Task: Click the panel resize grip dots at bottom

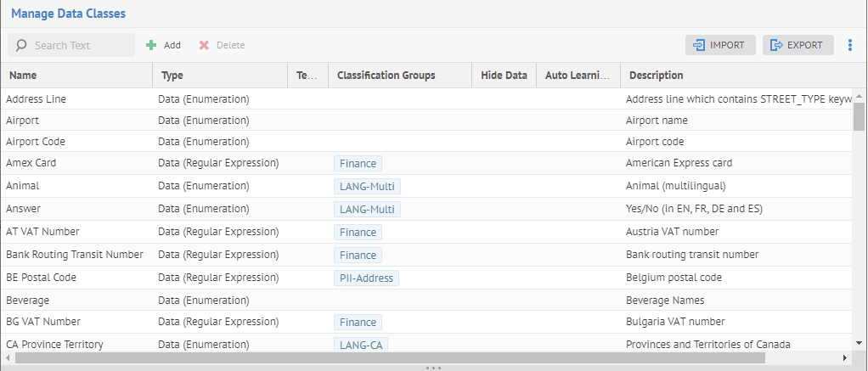Action: pos(433,368)
